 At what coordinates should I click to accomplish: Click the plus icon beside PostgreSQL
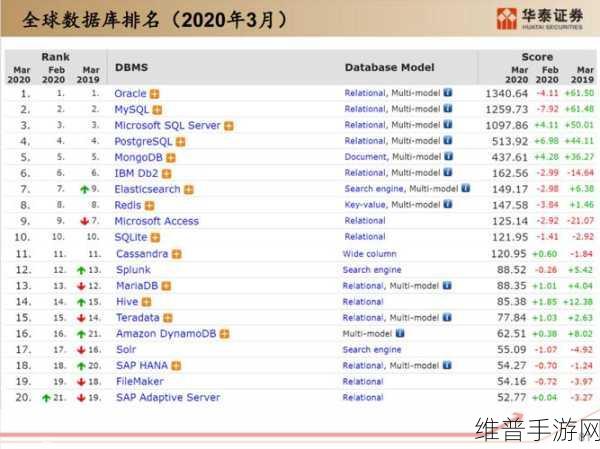tap(181, 142)
